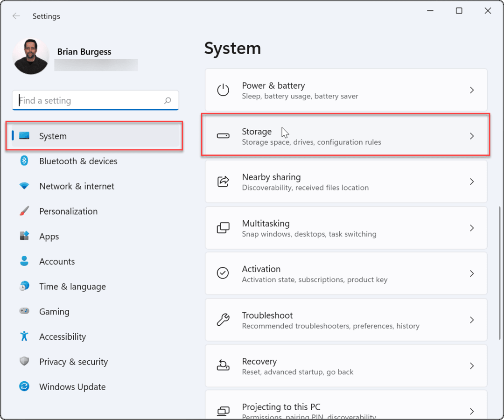Open Network & internet via wifi icon
This screenshot has width=504, height=420.
coord(24,186)
